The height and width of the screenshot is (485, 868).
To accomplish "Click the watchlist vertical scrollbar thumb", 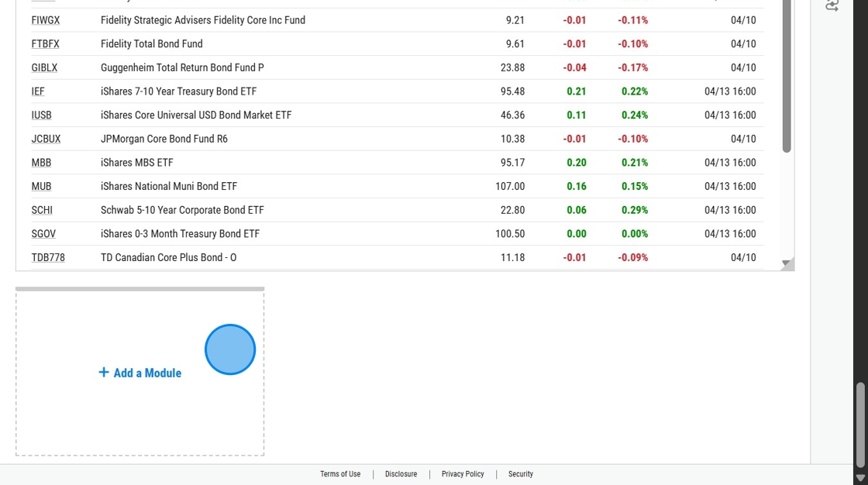I will click(787, 76).
